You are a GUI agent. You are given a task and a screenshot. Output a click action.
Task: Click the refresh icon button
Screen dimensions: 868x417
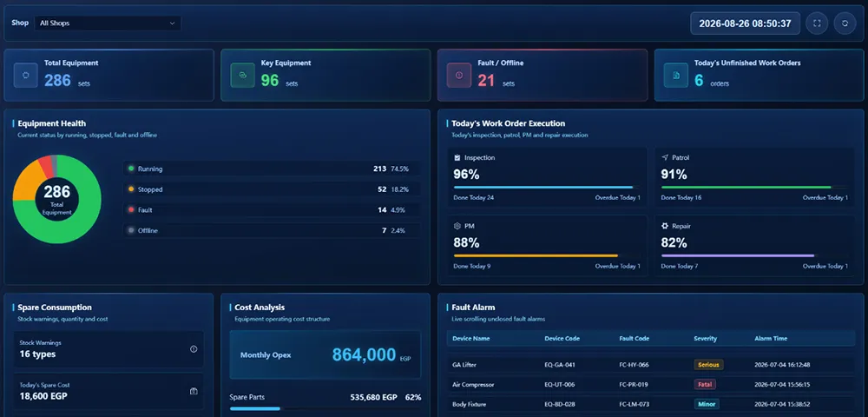(845, 23)
